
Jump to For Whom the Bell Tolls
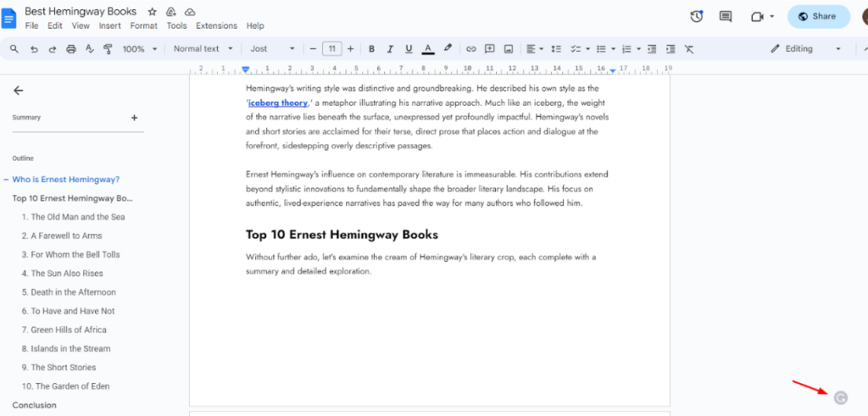point(71,254)
